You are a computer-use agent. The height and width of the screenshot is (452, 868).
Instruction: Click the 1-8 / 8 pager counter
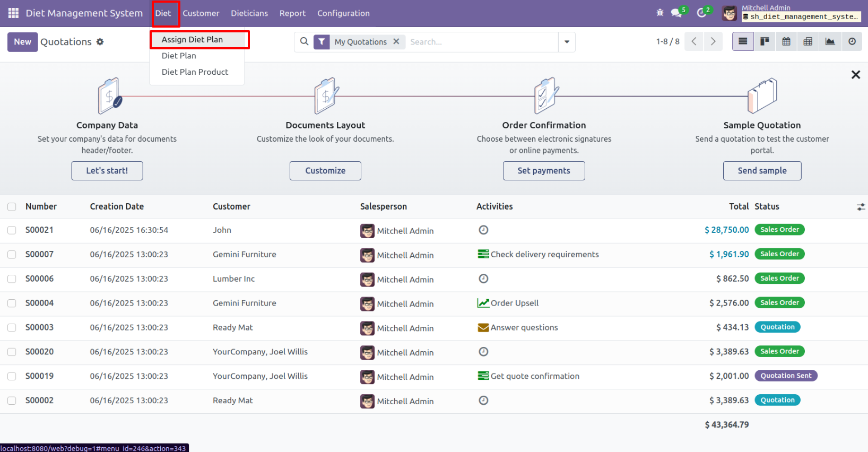[667, 41]
